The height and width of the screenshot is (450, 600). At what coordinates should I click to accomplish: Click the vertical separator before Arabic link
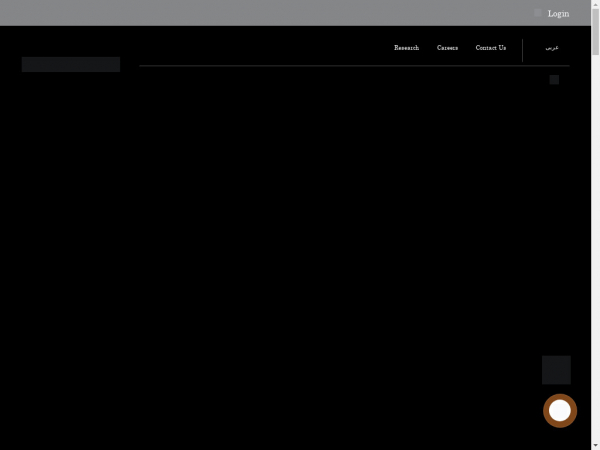point(522,50)
